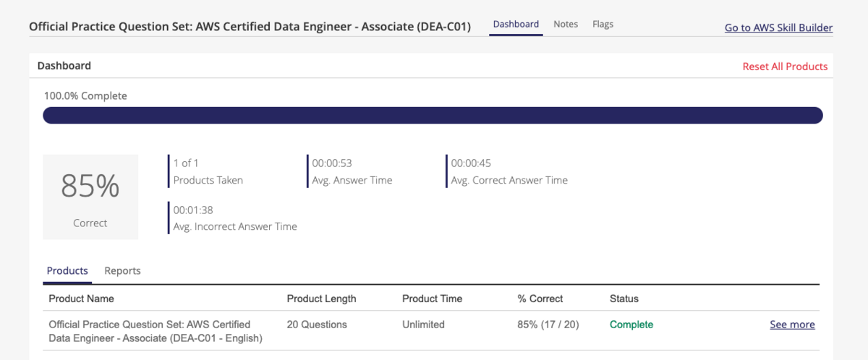The image size is (868, 360).
Task: Click Reset All Products
Action: [785, 67]
